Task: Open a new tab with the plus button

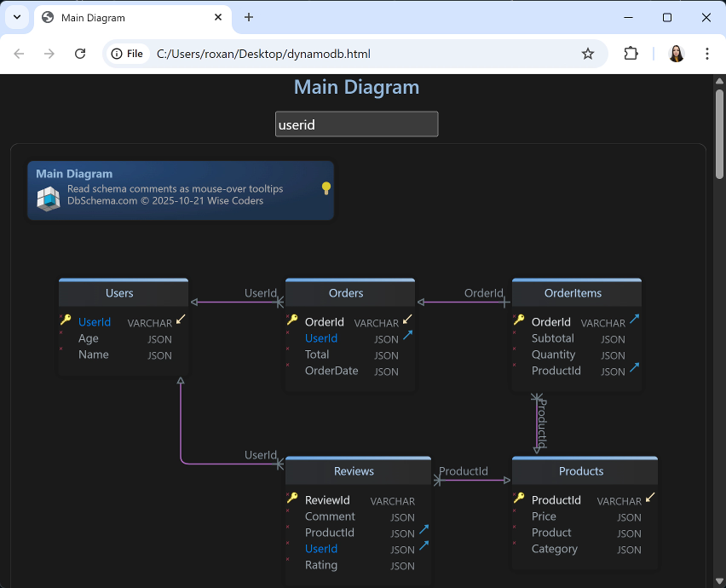Action: (x=247, y=17)
